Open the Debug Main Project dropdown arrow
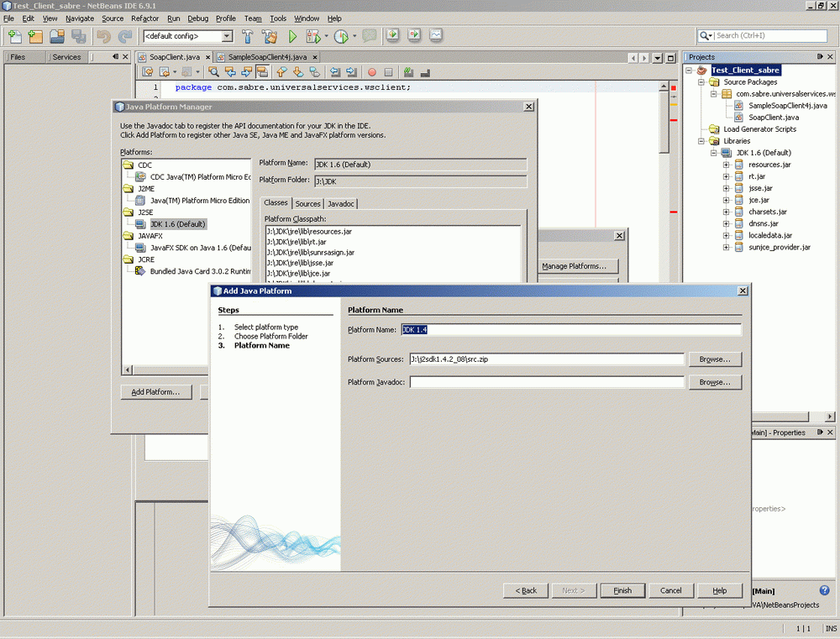Image resolution: width=840 pixels, height=639 pixels. pos(326,36)
